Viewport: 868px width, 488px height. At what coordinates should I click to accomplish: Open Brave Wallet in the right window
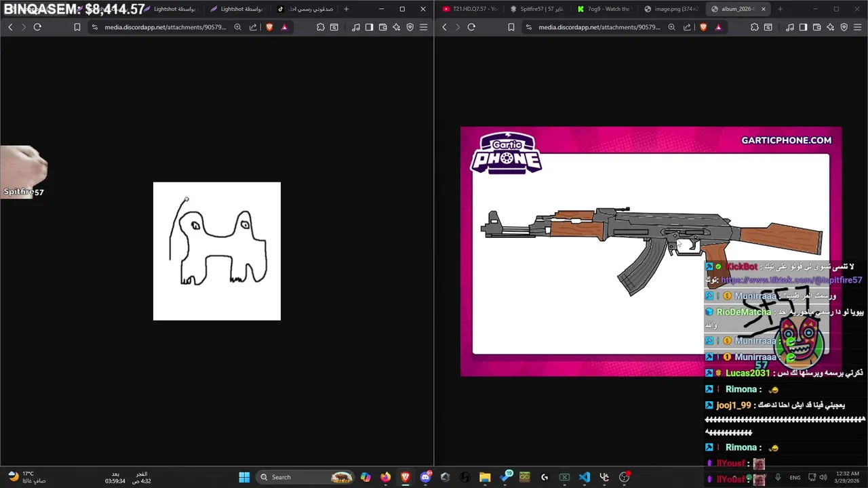(816, 27)
